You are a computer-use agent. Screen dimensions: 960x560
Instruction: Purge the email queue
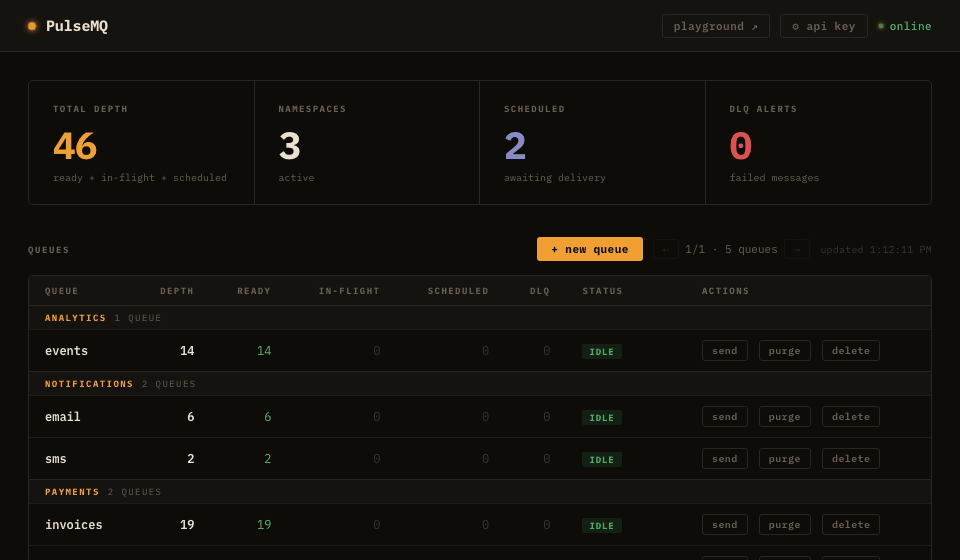click(x=784, y=417)
